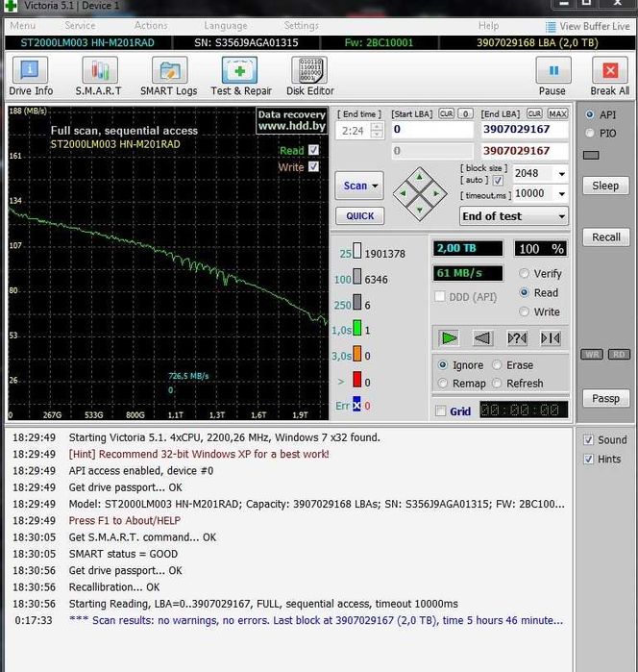The height and width of the screenshot is (672, 638).
Task: Click the Start LBA input field
Action: 430,129
